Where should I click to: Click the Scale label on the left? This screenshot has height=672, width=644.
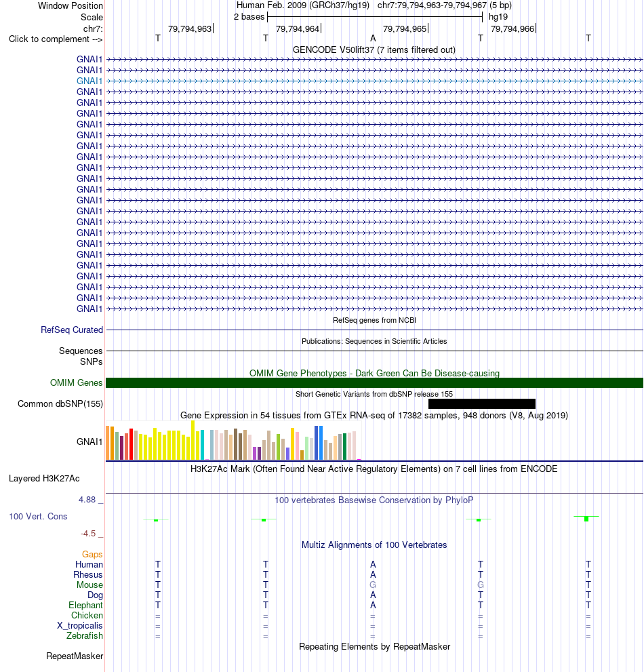click(x=92, y=17)
